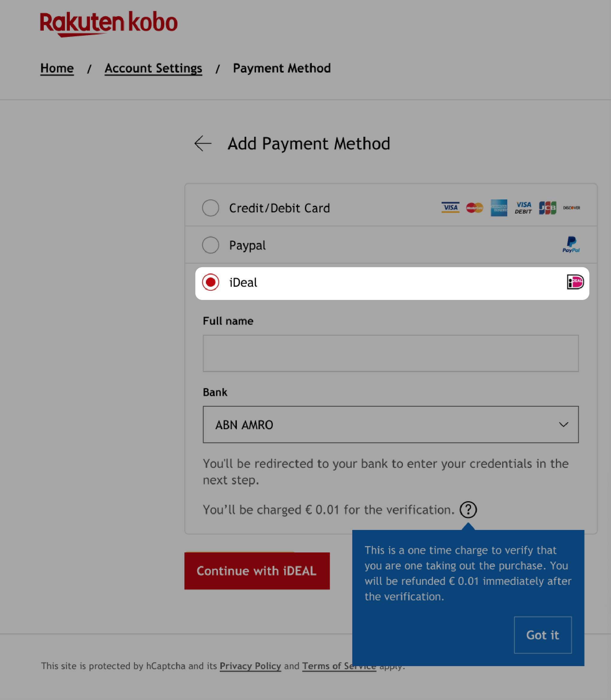The width and height of the screenshot is (611, 700).
Task: Click the Visa card icon
Action: (x=450, y=208)
